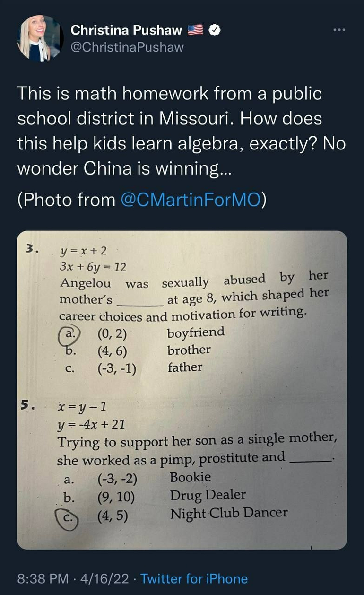Screen dimensions: 364x595
Task: Click the US flag emoji beside the name
Action: click(x=195, y=30)
